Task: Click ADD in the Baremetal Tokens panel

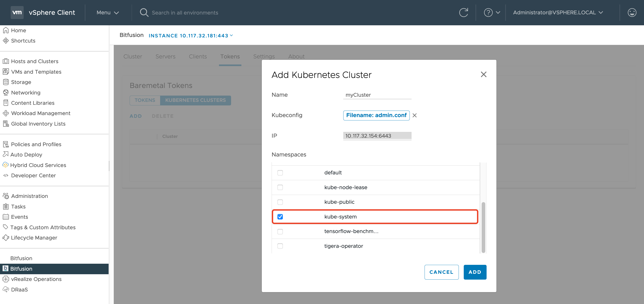Action: click(135, 116)
